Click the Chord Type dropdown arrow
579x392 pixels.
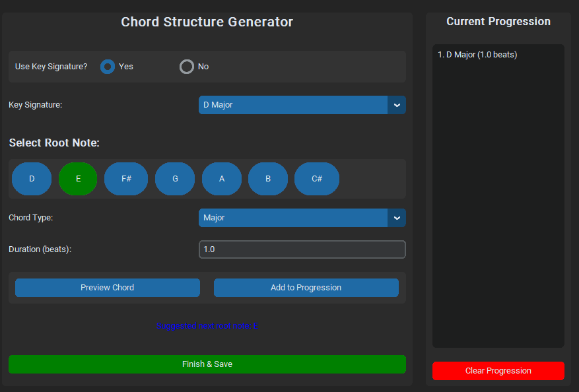coord(397,218)
